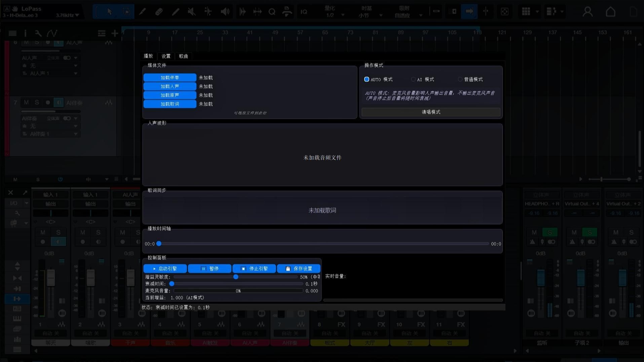644x362 pixels.
Task: Open HEADPHO.. + R output selector
Action: [x=542, y=204]
